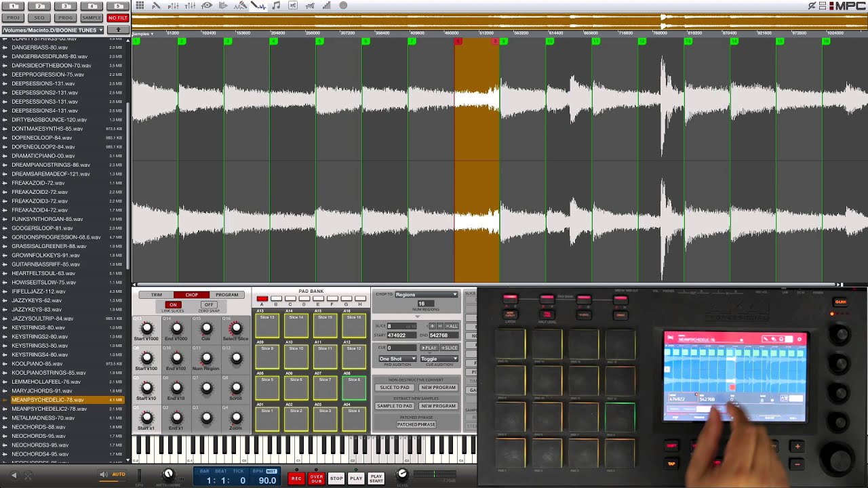
Task: Click the Cue Q15 knob
Action: coord(206,329)
